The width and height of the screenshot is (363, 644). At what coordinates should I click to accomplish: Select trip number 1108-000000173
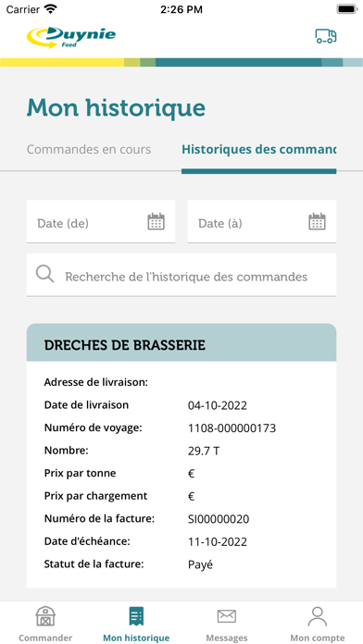click(x=232, y=428)
